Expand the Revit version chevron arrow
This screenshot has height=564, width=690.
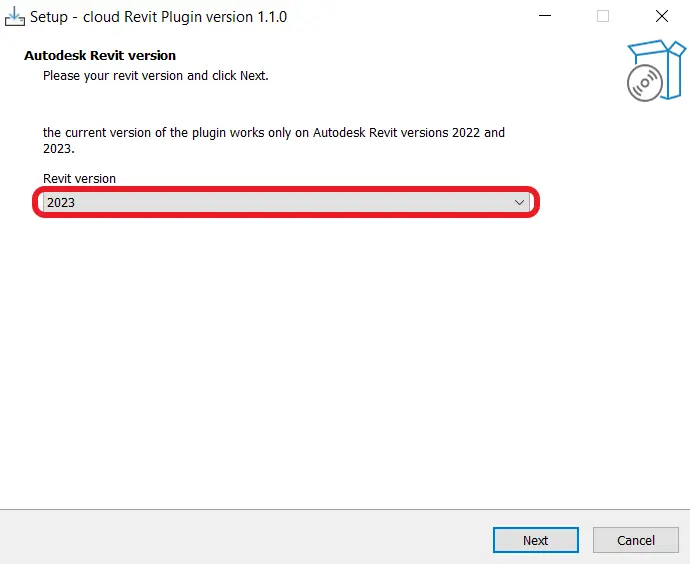point(519,202)
